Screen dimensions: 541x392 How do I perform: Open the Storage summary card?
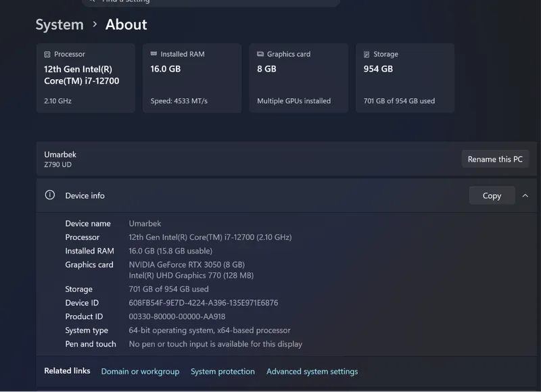click(x=404, y=78)
